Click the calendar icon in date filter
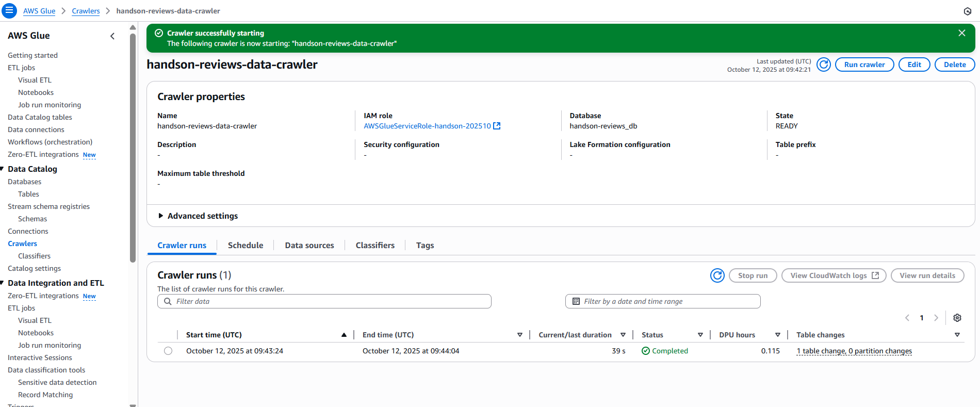Image resolution: width=980 pixels, height=407 pixels. coord(576,301)
